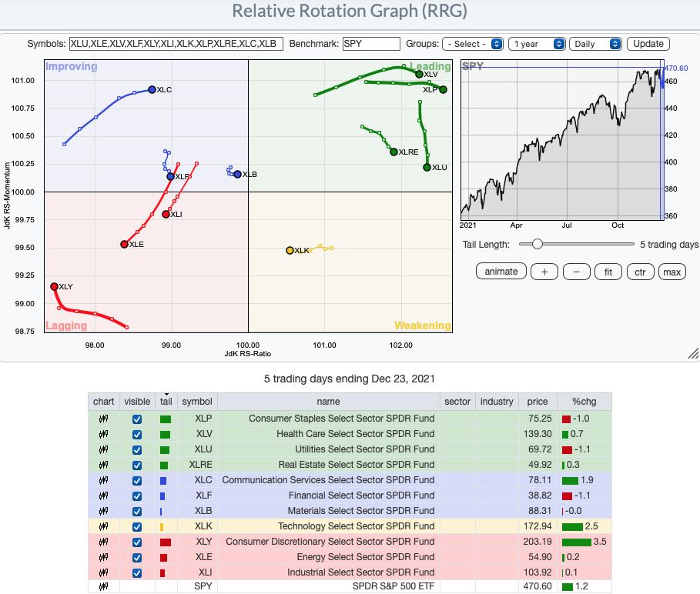The width and height of the screenshot is (700, 594).
Task: Open chart icon for XLRE row
Action: point(103,465)
